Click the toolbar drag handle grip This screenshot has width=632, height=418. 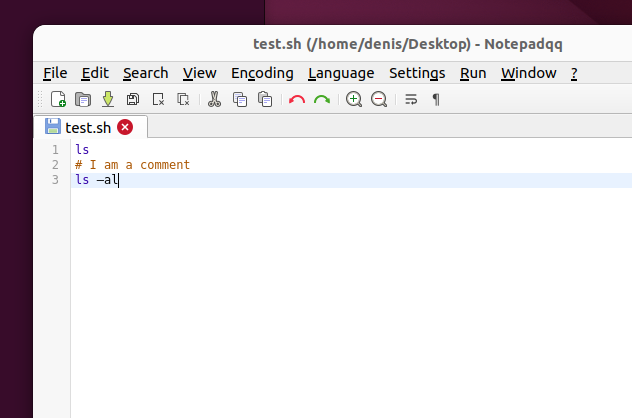[x=40, y=99]
